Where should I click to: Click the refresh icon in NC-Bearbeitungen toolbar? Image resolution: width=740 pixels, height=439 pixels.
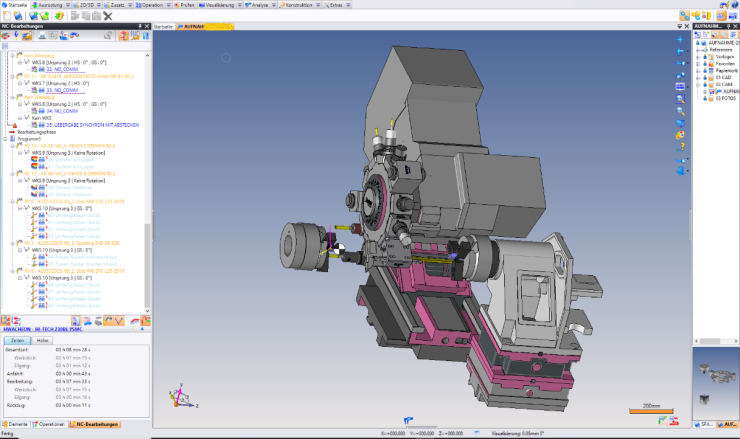[x=108, y=36]
